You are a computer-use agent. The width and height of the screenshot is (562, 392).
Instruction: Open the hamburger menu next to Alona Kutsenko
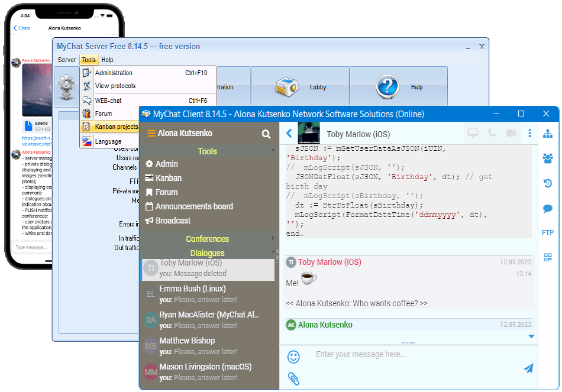(151, 133)
